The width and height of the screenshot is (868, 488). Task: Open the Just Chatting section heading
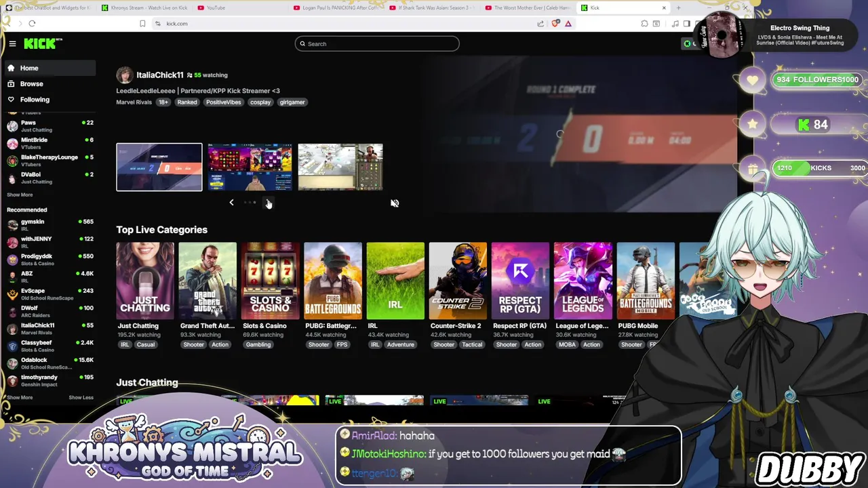(147, 382)
